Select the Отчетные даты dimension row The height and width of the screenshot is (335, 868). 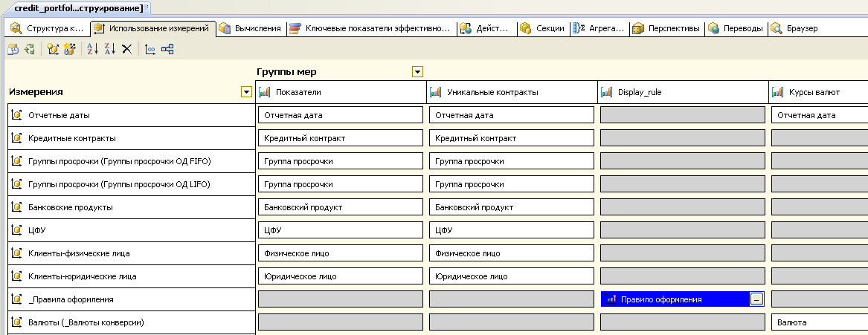[x=132, y=115]
